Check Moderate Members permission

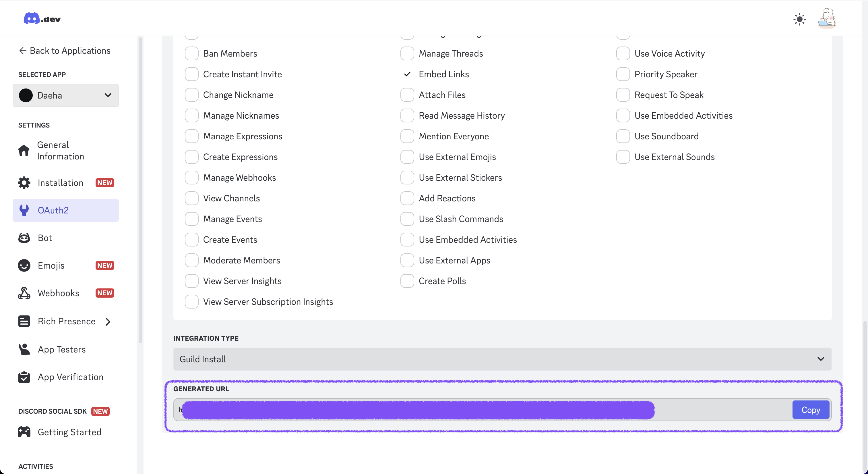[x=191, y=260]
